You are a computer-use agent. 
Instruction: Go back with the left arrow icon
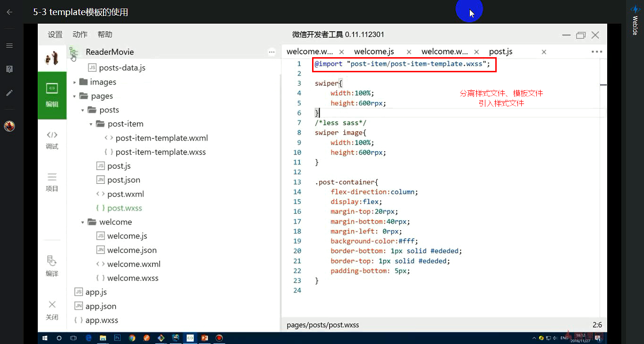[9, 12]
